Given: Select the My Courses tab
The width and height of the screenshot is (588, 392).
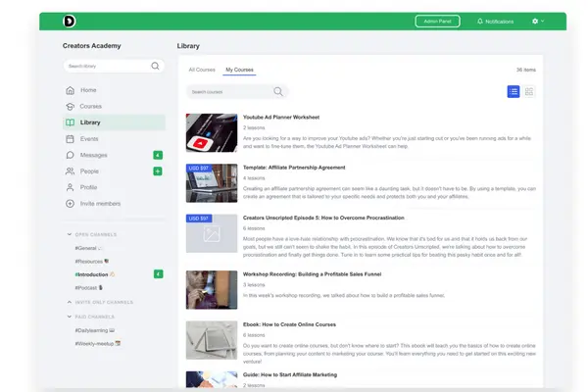Looking at the screenshot, I should (x=239, y=70).
